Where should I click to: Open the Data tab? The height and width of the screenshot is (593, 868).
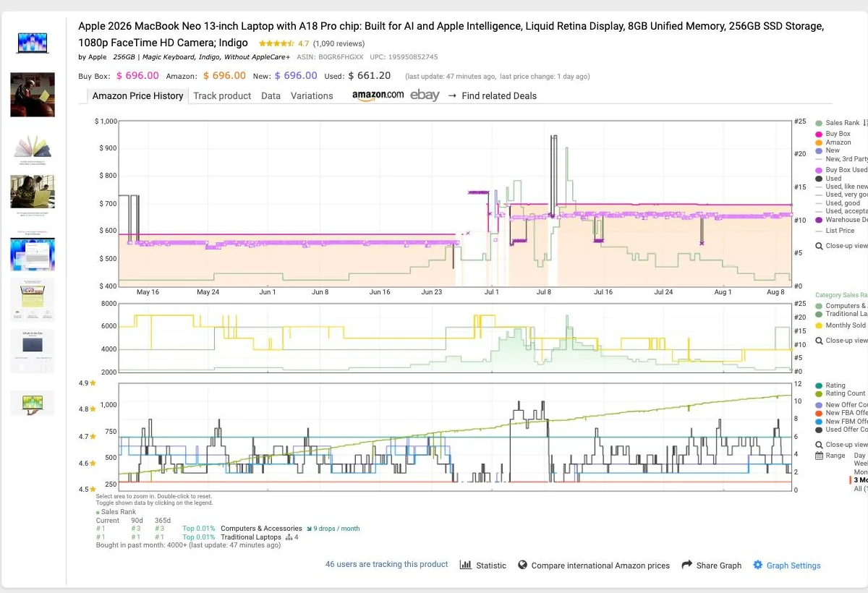271,95
